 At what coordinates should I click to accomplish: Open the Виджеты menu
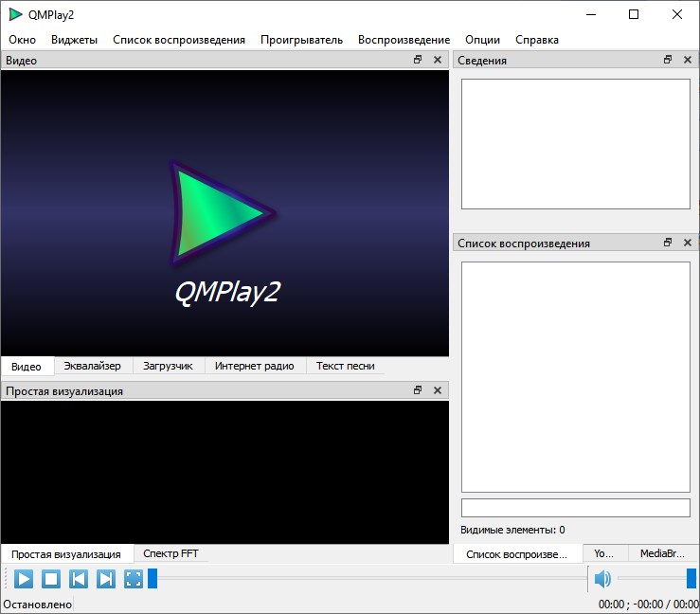click(x=74, y=40)
